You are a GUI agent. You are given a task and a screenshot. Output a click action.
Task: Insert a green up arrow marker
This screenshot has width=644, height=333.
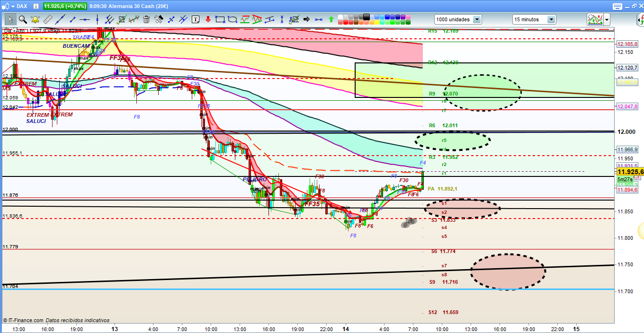(x=331, y=19)
